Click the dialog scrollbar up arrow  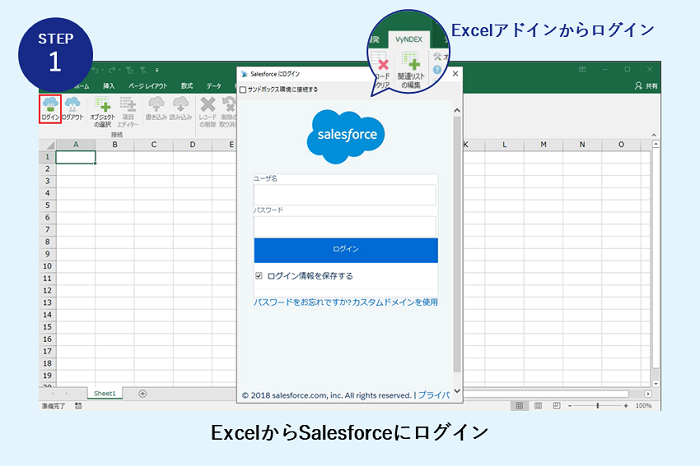(457, 110)
